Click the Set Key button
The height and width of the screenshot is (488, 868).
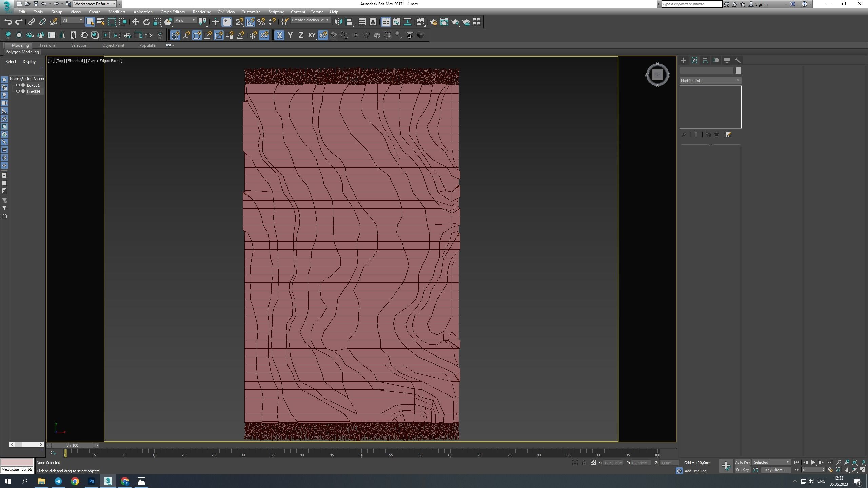pyautogui.click(x=742, y=470)
